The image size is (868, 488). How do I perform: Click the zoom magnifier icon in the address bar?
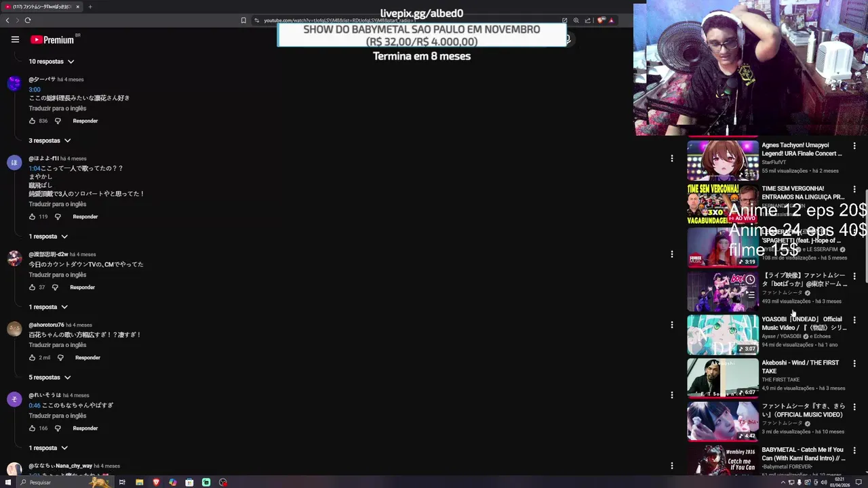pos(576,20)
